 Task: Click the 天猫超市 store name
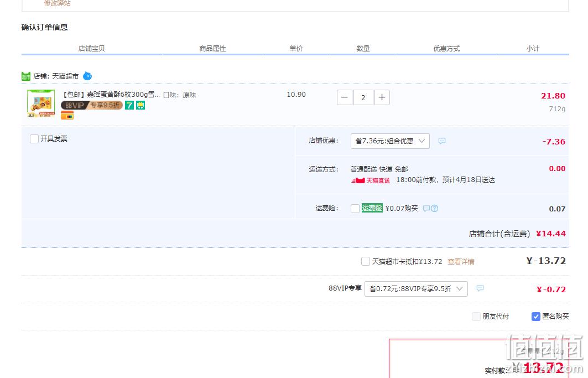tap(65, 76)
